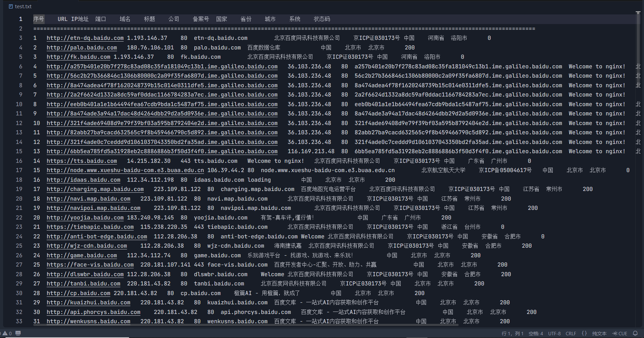
Task: Click the curly braces language icon
Action: (584, 333)
